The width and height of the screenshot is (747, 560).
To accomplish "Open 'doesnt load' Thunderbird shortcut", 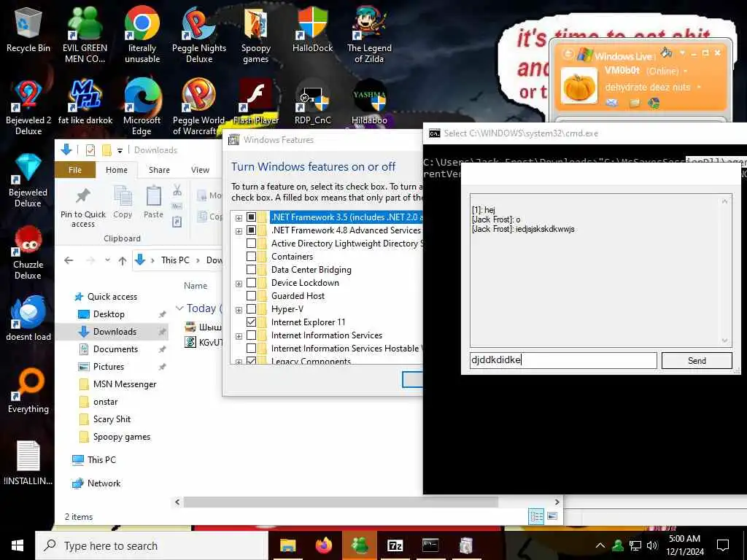I will tap(28, 318).
